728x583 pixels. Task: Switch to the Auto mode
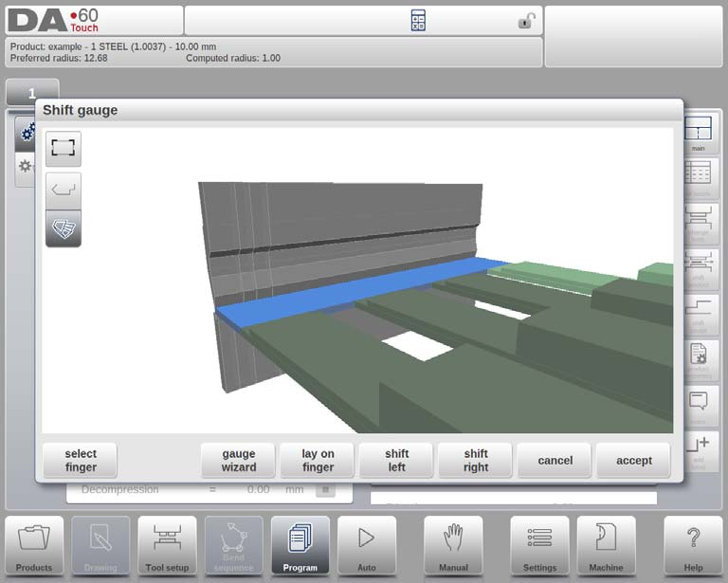click(x=367, y=546)
